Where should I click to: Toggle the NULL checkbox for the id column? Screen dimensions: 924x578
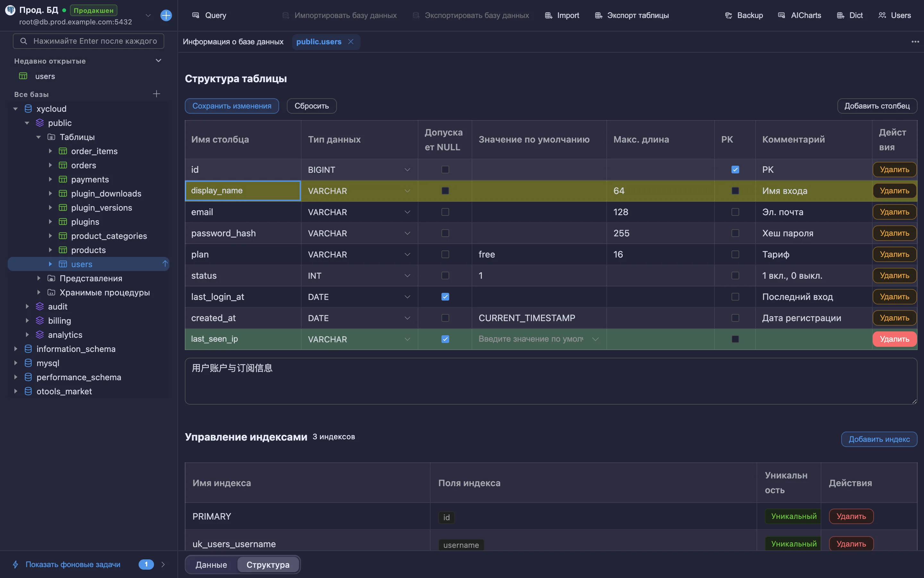pyautogui.click(x=445, y=169)
